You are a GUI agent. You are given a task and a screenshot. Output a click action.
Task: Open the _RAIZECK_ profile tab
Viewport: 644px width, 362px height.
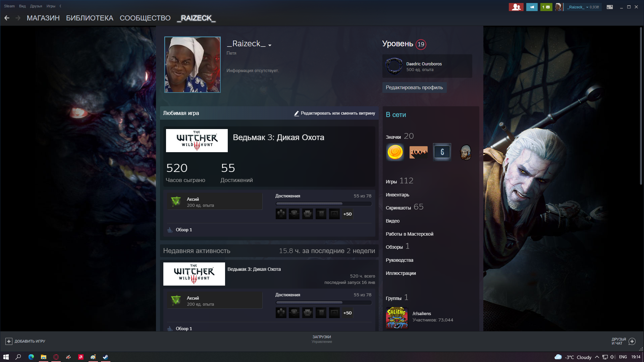[196, 18]
